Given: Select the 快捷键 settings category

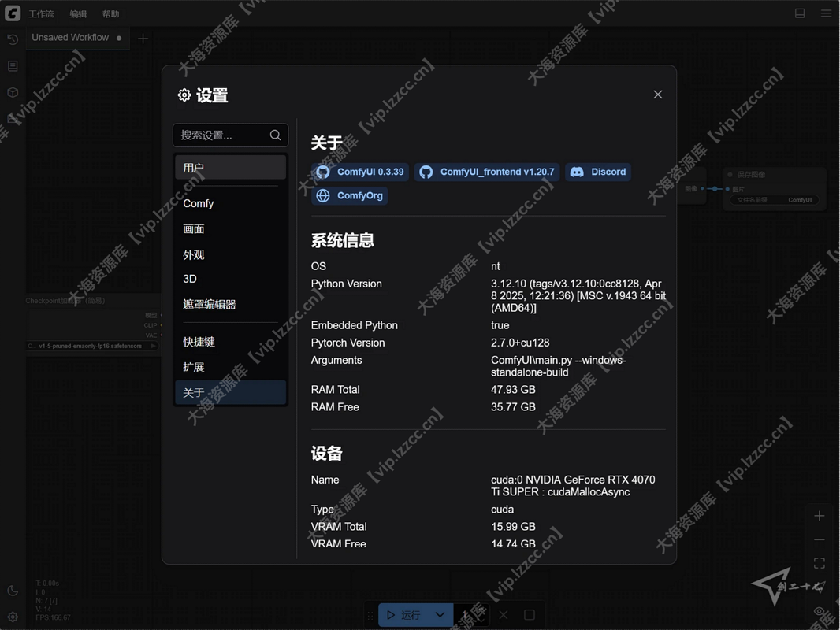Looking at the screenshot, I should (x=230, y=342).
